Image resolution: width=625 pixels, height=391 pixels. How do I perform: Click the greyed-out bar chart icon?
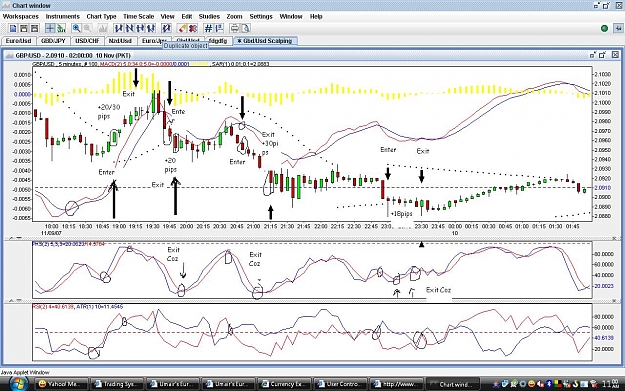coord(103,28)
